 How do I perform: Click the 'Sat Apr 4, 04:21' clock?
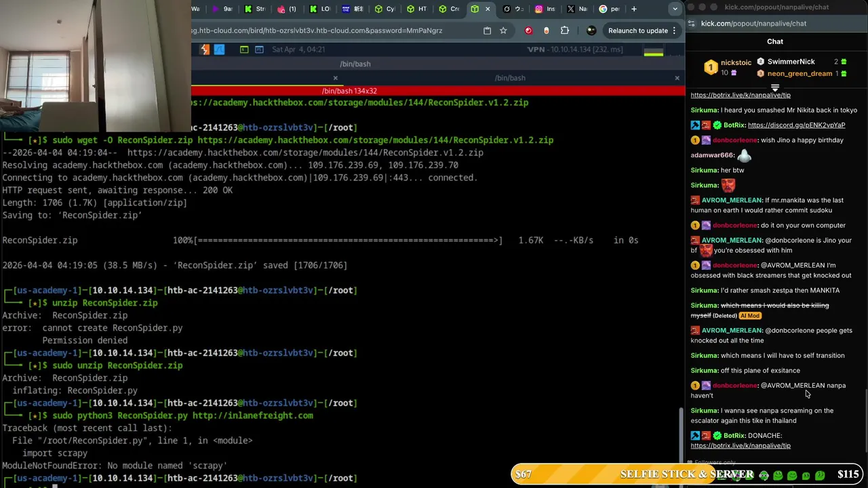[298, 49]
